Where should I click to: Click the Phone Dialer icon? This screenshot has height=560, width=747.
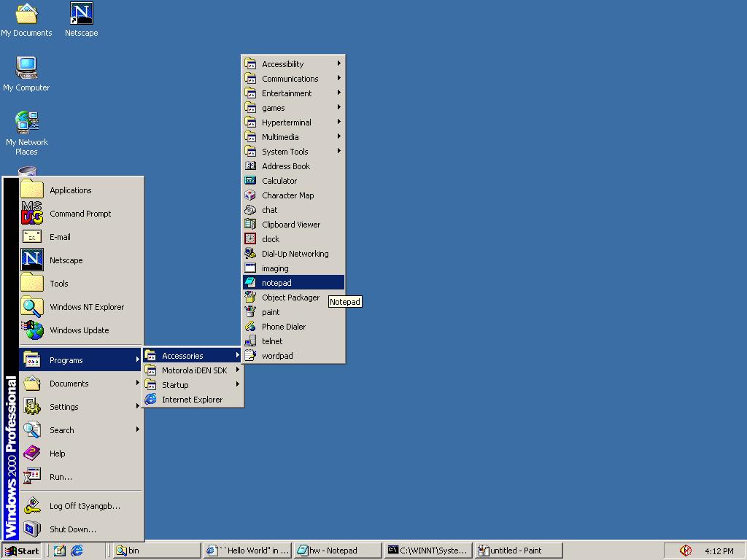pyautogui.click(x=250, y=326)
